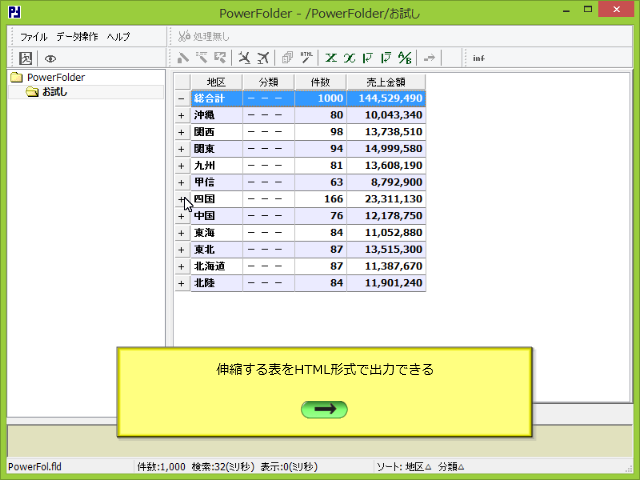Viewport: 640px width, 480px height.
Task: Click the 地区 column header
Action: (216, 82)
